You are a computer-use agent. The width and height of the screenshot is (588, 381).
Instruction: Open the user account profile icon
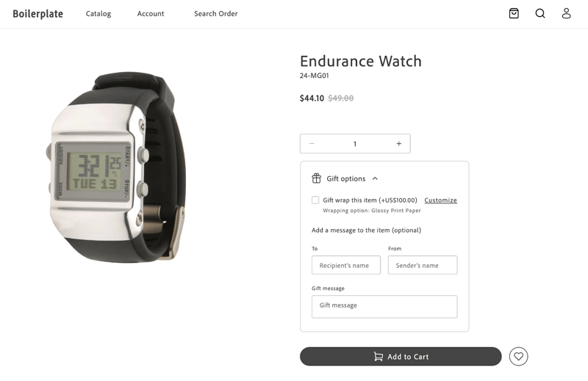[566, 13]
